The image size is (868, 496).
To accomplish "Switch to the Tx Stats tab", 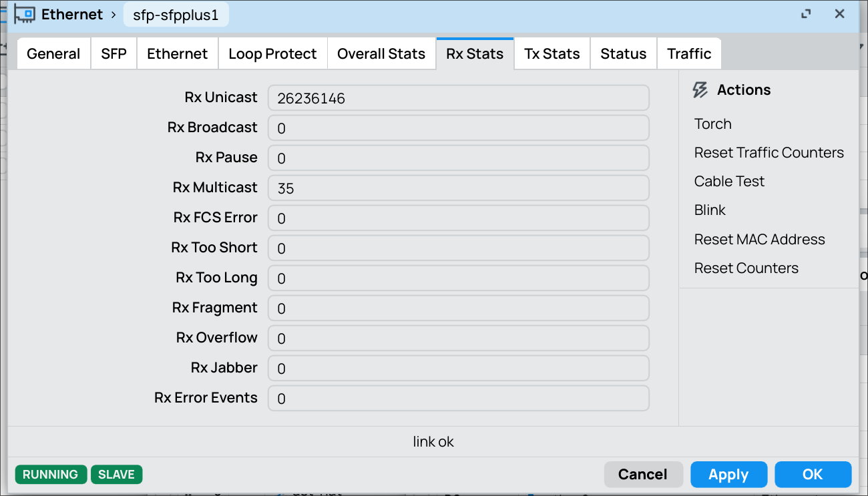I will (x=552, y=54).
